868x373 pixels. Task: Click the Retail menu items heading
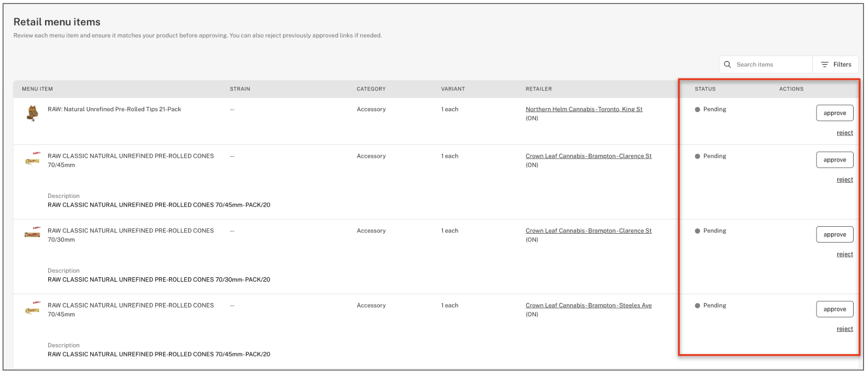(57, 22)
